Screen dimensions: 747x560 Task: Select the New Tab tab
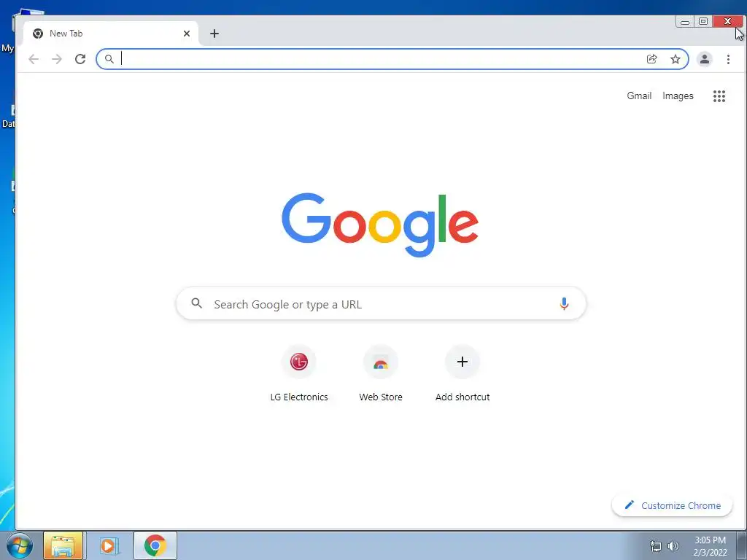pos(111,34)
